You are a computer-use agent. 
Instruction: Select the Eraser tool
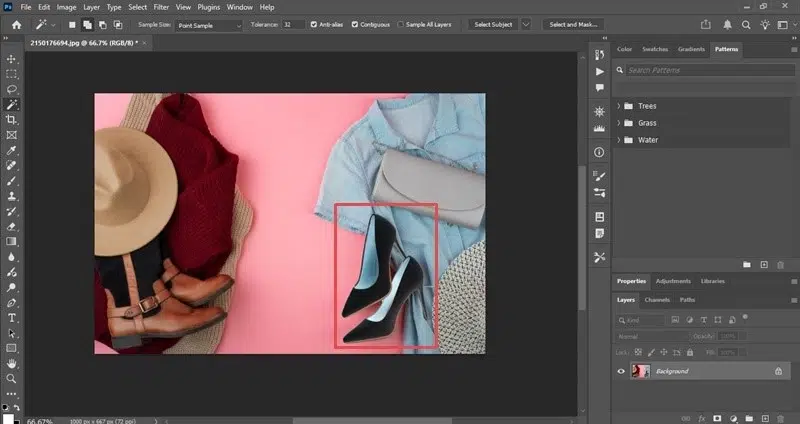[x=11, y=227]
